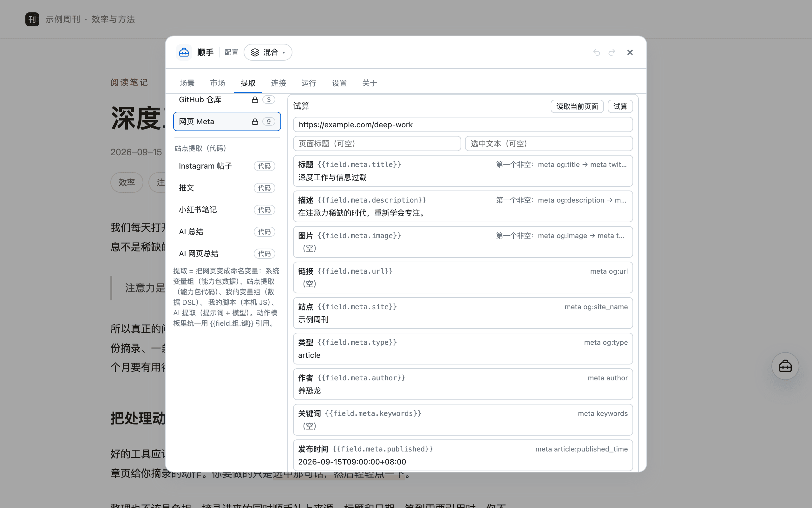Image resolution: width=812 pixels, height=508 pixels.
Task: Click the value 养恐龙
Action: click(309, 391)
